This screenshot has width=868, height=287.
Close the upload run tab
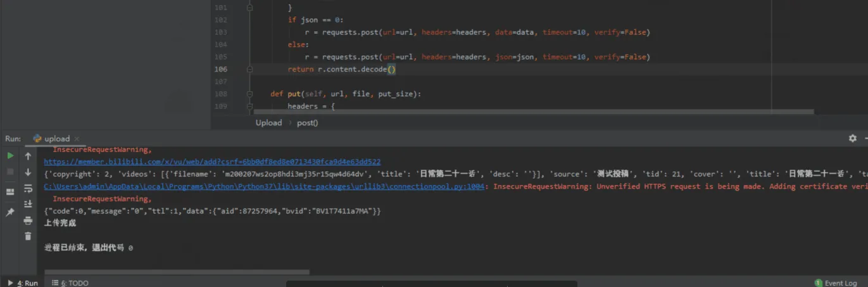point(77,139)
